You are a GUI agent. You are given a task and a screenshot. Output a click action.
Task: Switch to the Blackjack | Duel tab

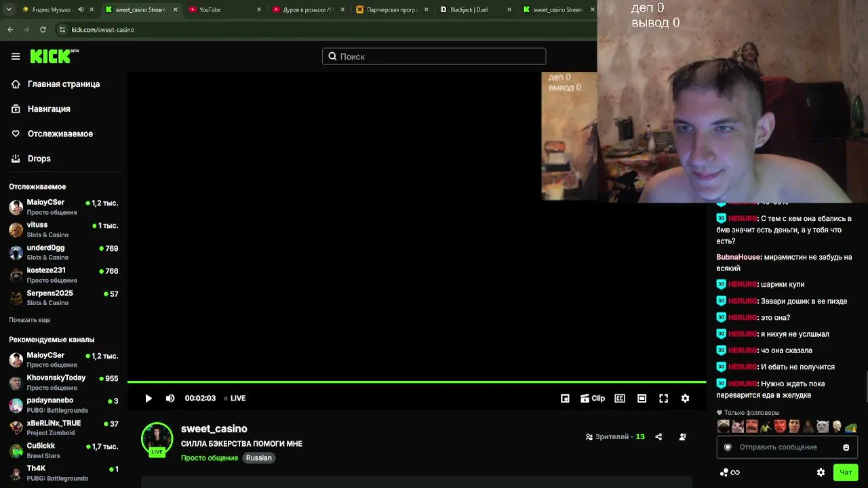tap(475, 9)
